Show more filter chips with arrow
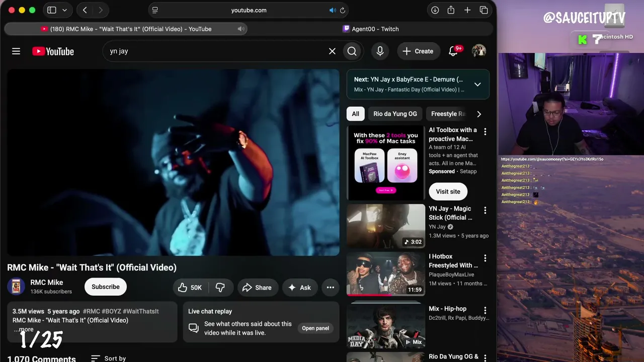Image resolution: width=644 pixels, height=362 pixels. coord(479,114)
